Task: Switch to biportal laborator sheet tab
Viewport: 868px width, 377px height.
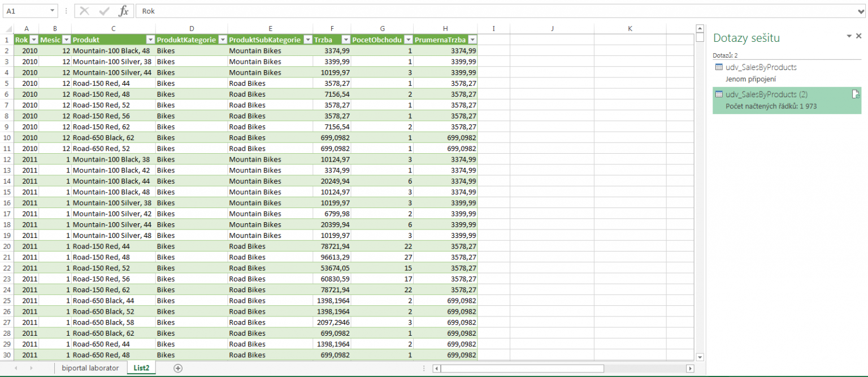Action: point(90,368)
